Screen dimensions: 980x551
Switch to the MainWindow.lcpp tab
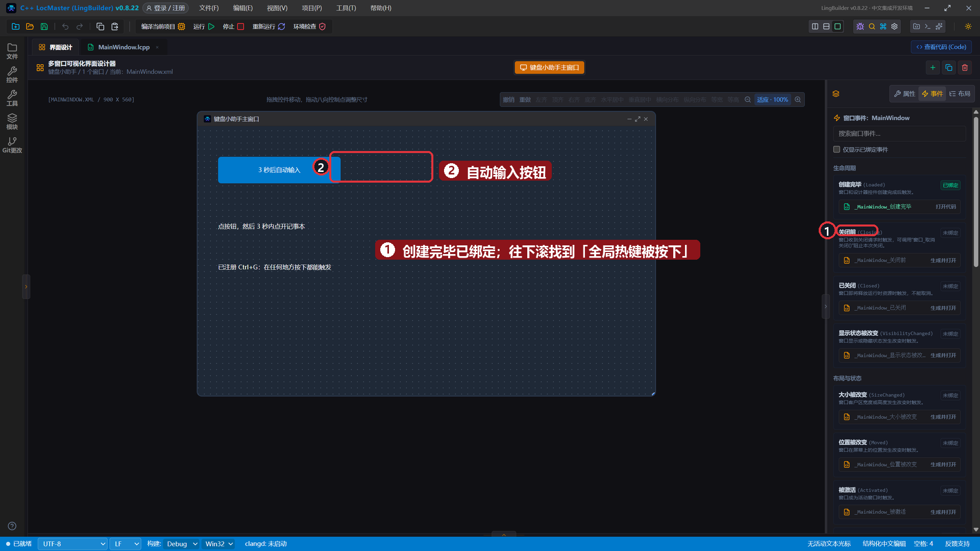tap(124, 47)
